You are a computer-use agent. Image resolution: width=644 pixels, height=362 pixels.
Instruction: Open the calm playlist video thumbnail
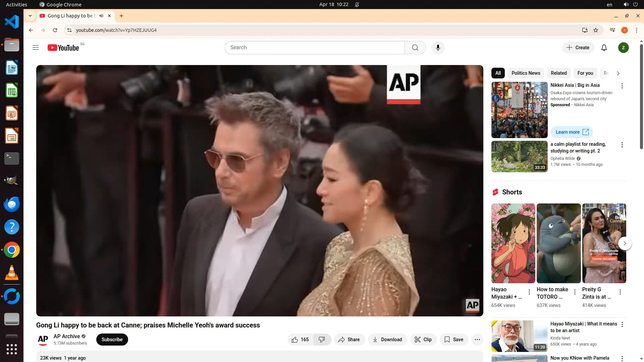click(x=519, y=157)
